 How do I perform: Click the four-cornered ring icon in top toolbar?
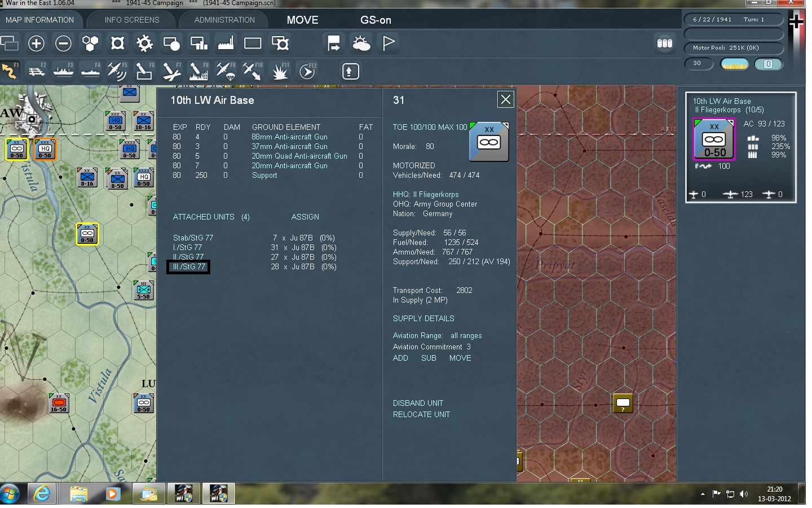point(117,43)
